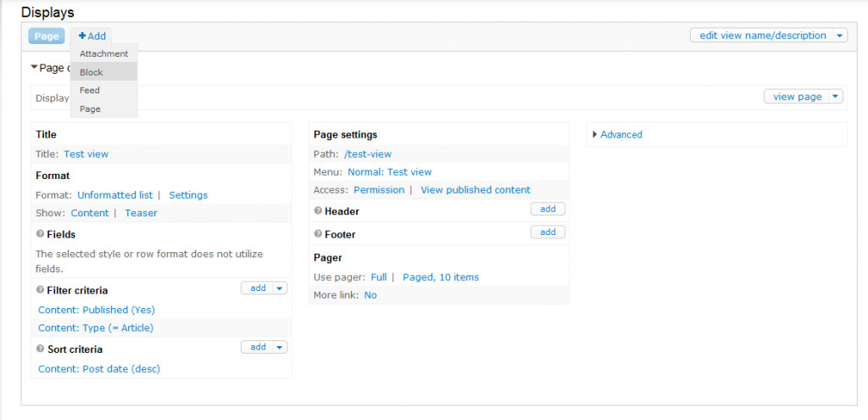Click the help icon beside Fields
This screenshot has width=868, height=420.
(40, 234)
